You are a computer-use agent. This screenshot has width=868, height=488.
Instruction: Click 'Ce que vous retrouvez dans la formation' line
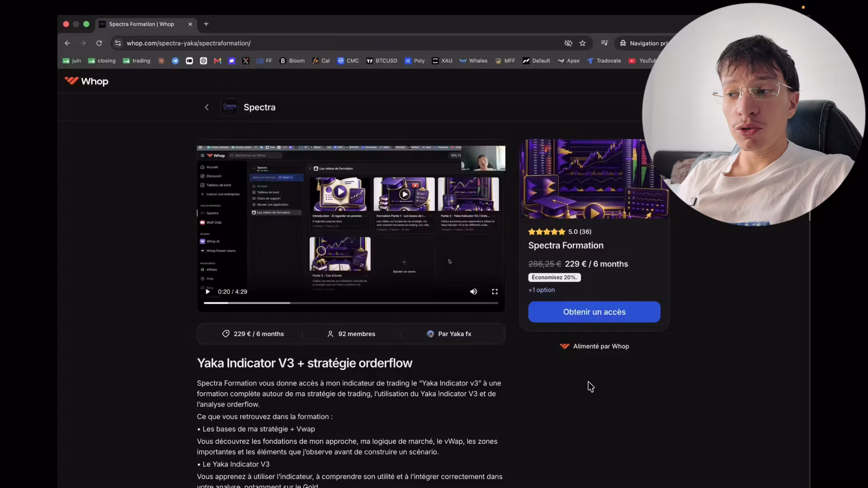pos(264,417)
